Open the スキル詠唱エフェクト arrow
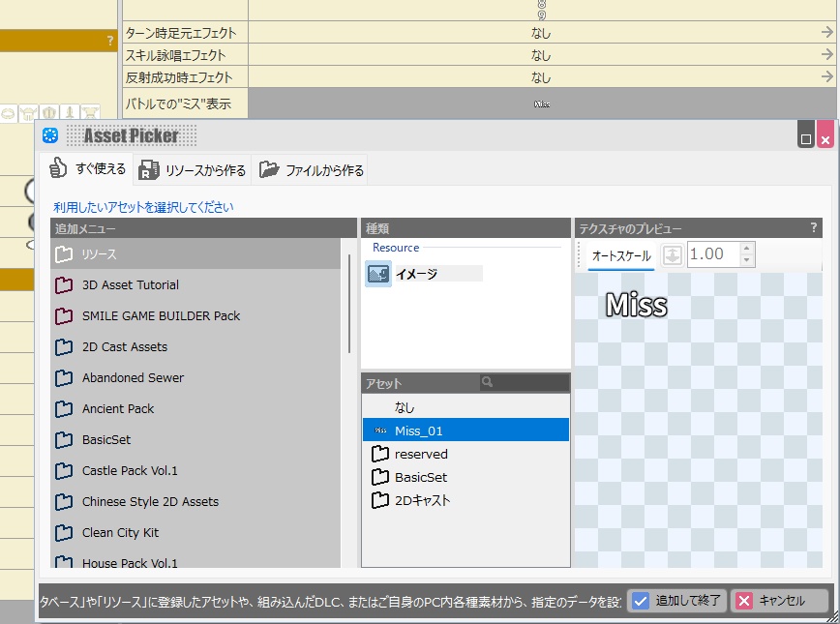Image resolution: width=840 pixels, height=624 pixels. 827,54
